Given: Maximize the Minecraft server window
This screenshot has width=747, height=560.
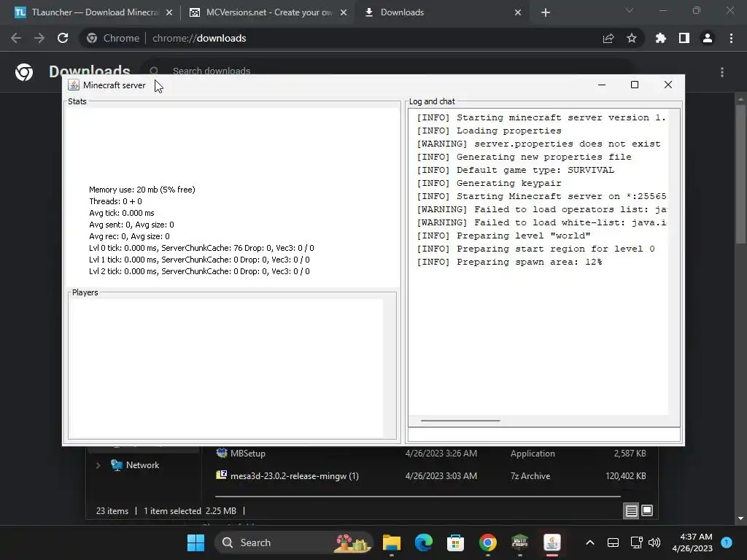Looking at the screenshot, I should pos(635,85).
